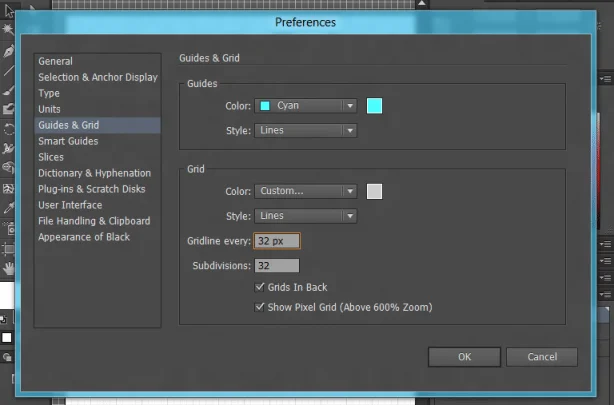The height and width of the screenshot is (405, 614).
Task: Select the Selection arrow tool
Action: 8,11
